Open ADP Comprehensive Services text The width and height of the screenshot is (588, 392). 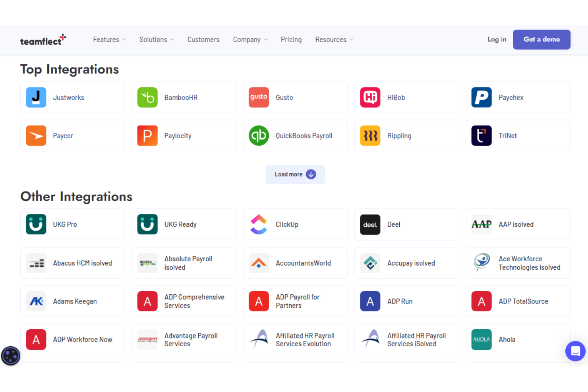point(194,301)
